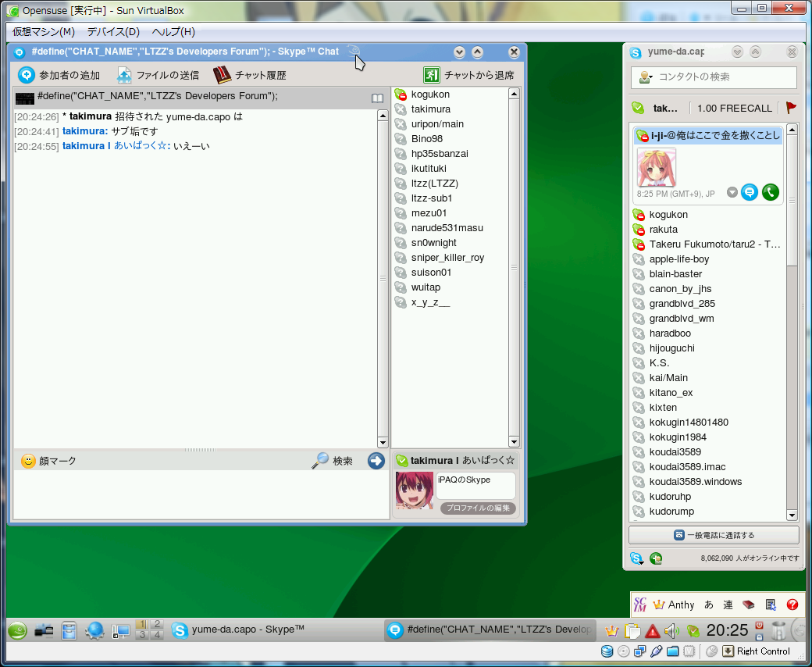Call contact with green phone icon

coord(771,192)
